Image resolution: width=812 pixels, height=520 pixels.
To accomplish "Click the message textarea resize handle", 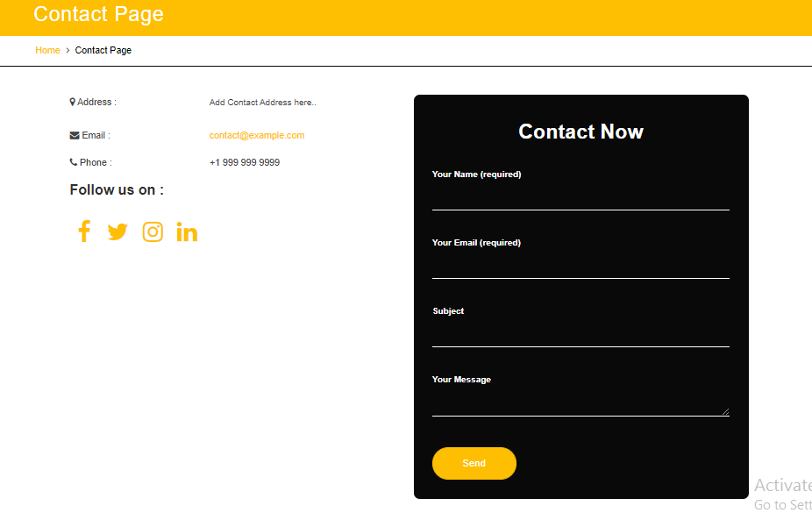I will pos(725,412).
